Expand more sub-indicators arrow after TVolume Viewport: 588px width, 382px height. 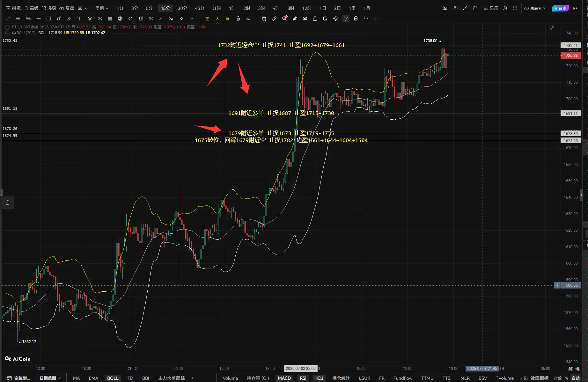click(x=521, y=378)
